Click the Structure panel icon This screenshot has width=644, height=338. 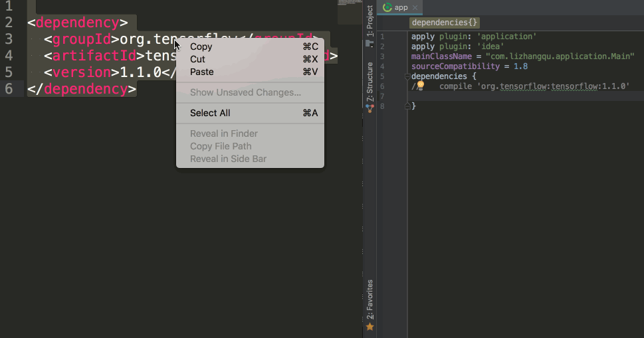coord(370,108)
